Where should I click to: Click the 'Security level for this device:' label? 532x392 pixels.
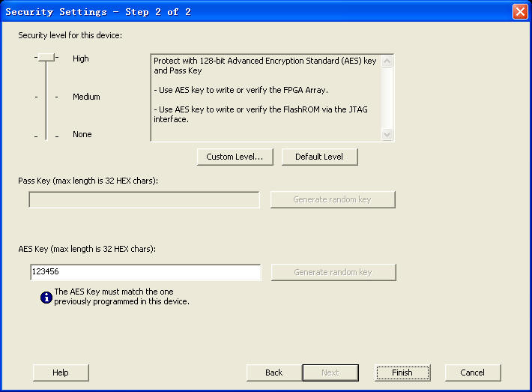tap(70, 35)
